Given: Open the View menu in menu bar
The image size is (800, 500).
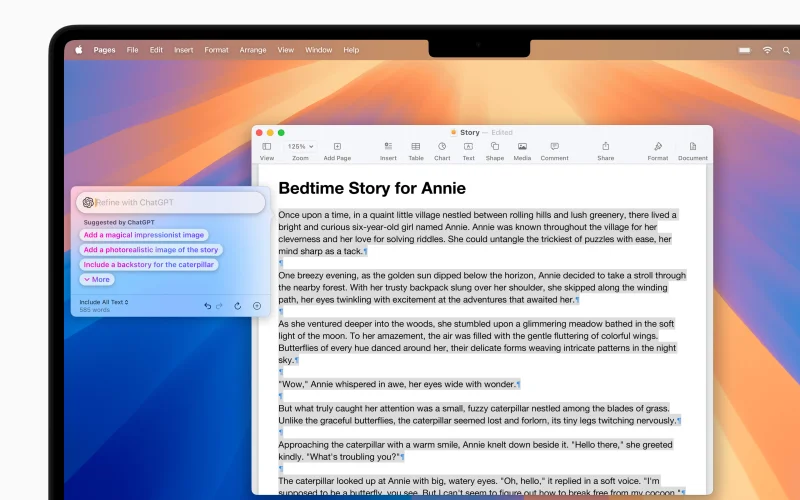Looking at the screenshot, I should coord(286,50).
